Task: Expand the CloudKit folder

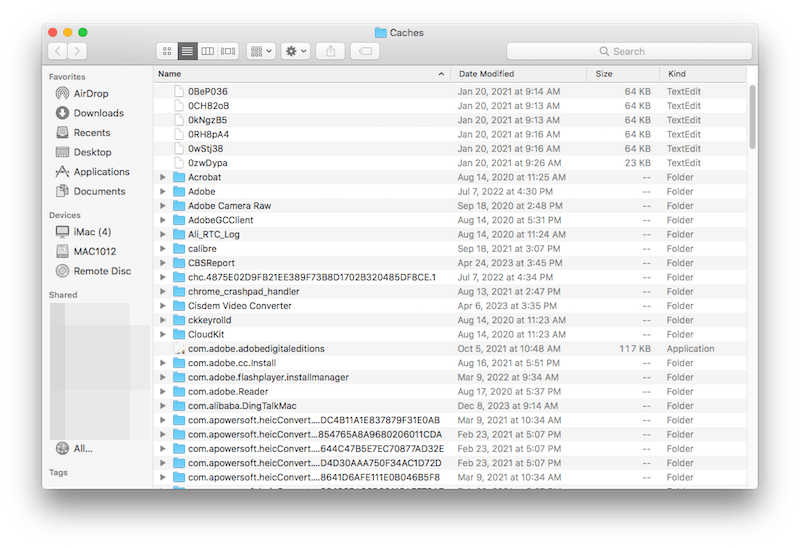Action: [x=163, y=334]
